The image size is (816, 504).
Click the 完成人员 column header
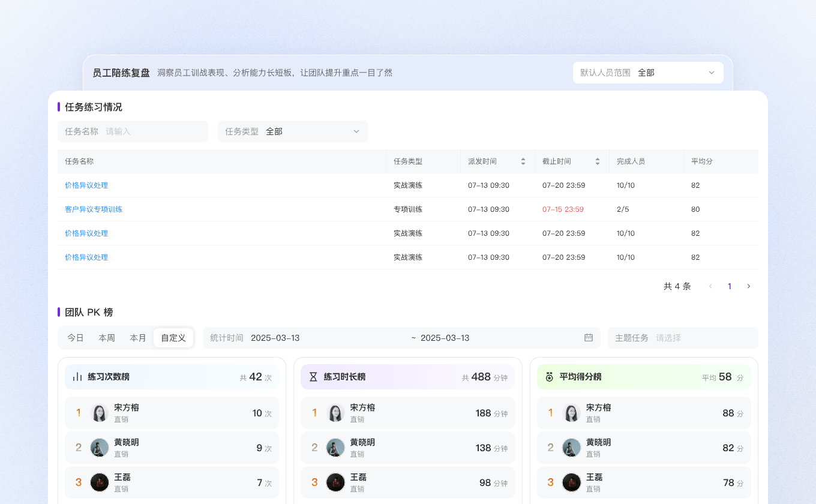click(x=631, y=161)
